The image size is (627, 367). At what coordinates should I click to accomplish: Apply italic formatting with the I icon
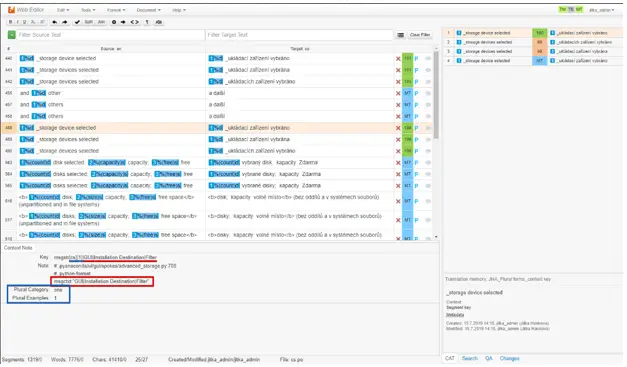pyautogui.click(x=18, y=22)
